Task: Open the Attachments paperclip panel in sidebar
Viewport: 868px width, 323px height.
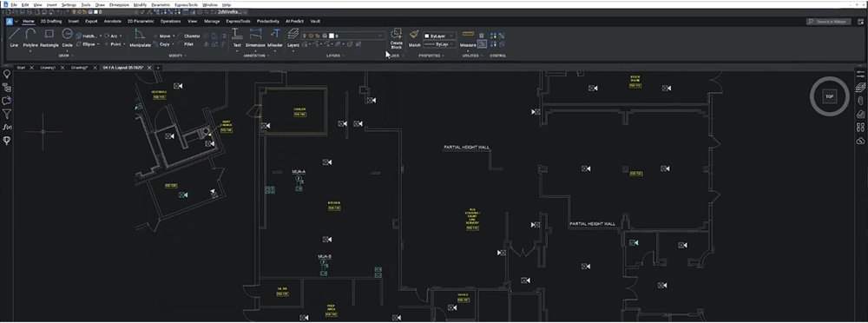Action: pyautogui.click(x=860, y=100)
